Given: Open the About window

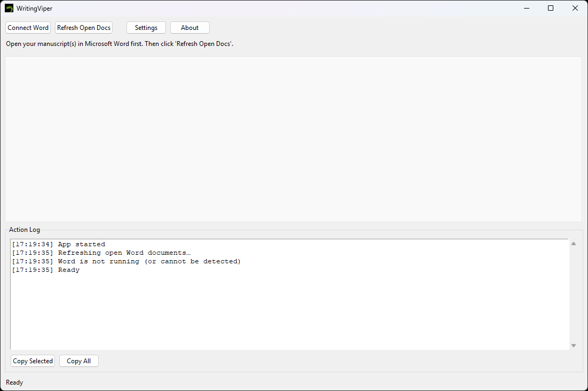Looking at the screenshot, I should pos(189,27).
